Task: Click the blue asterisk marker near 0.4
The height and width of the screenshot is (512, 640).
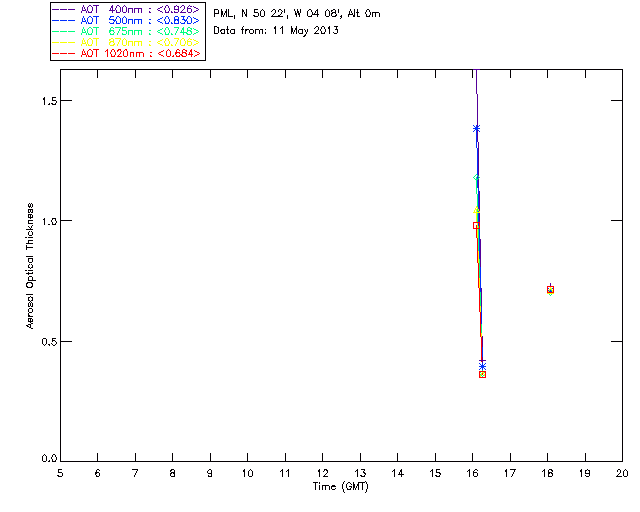Action: pyautogui.click(x=482, y=366)
